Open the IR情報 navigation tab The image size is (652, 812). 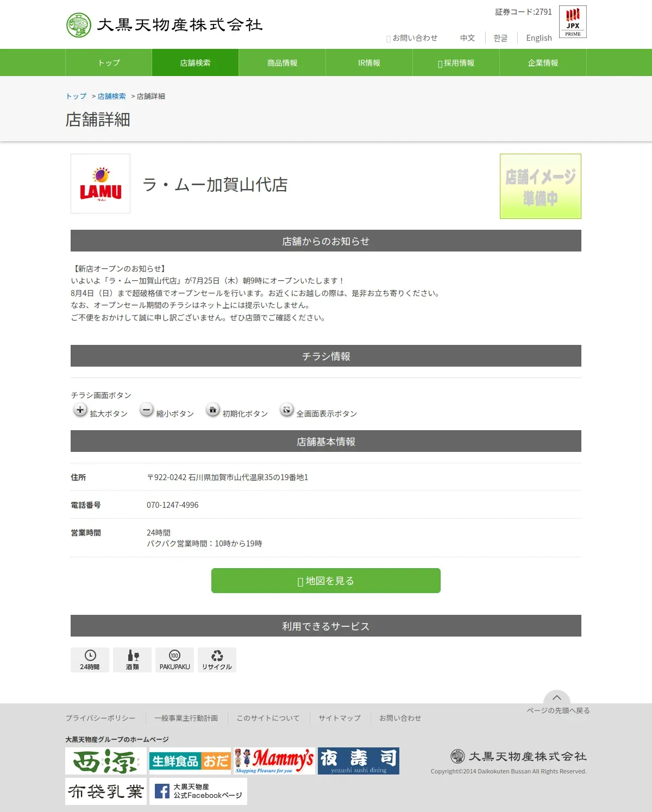pyautogui.click(x=369, y=62)
